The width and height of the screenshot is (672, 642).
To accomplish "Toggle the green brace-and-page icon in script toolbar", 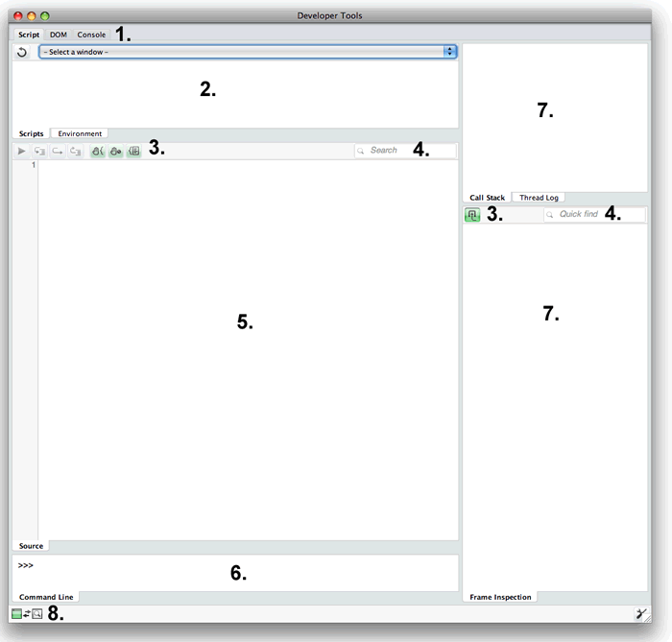I will pyautogui.click(x=134, y=151).
